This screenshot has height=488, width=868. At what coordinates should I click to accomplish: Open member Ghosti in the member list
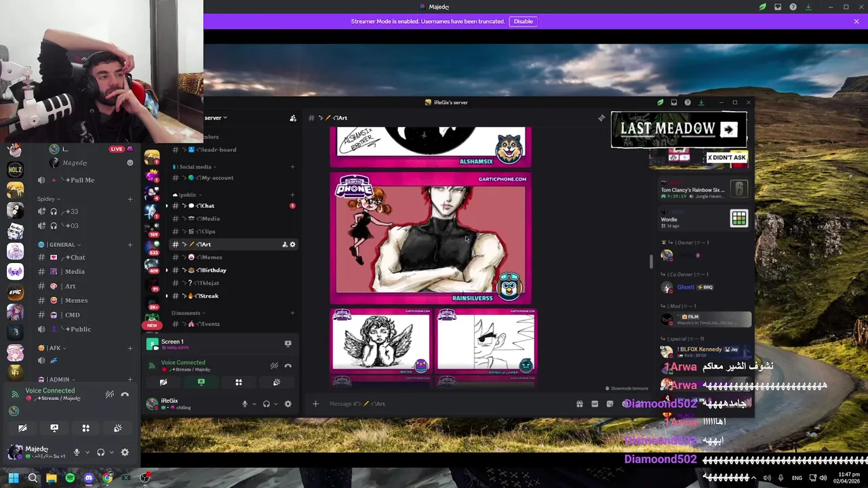[x=705, y=287]
